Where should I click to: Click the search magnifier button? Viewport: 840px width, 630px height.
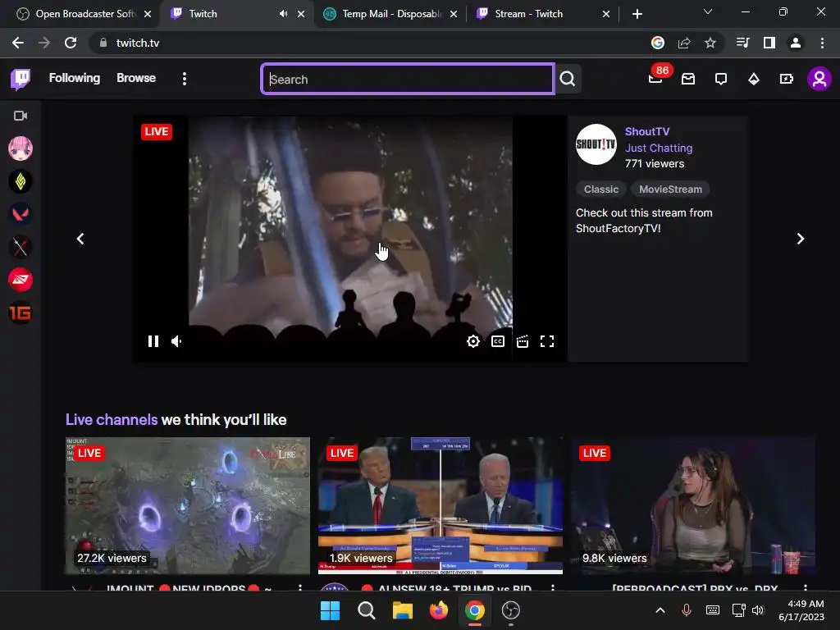[568, 80]
